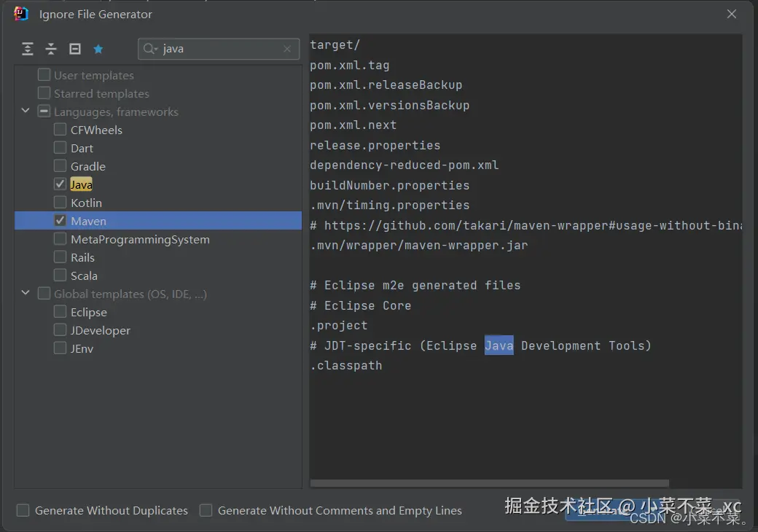Viewport: 758px width, 532px height.
Task: Click the target/ line in preview
Action: coord(335,45)
